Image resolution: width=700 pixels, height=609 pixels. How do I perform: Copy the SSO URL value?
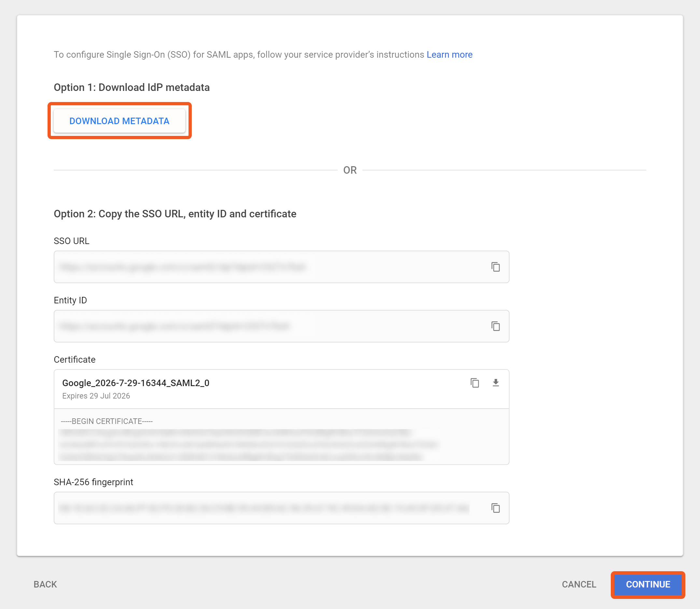(495, 267)
